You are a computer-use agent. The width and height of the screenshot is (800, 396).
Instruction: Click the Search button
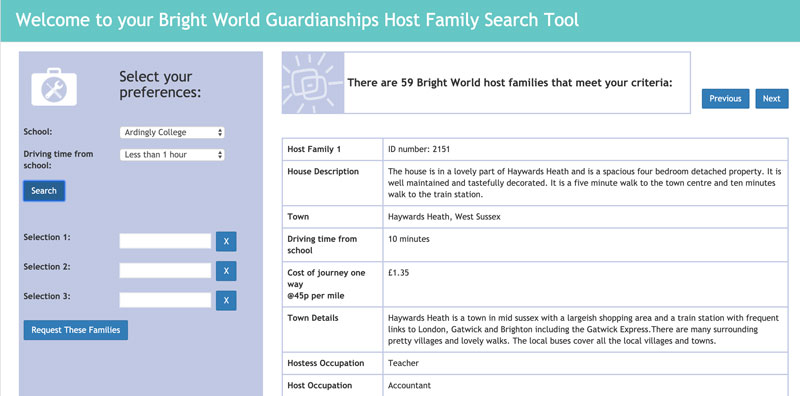coord(44,191)
